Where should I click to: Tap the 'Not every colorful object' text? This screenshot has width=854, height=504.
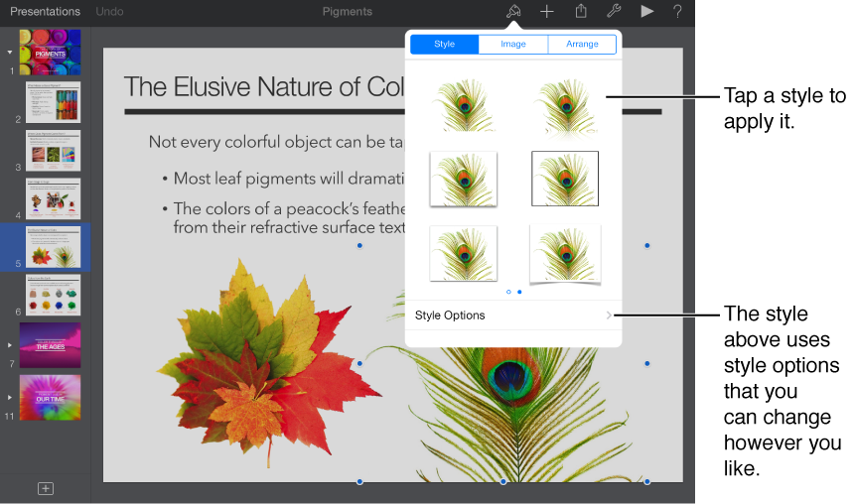(277, 143)
